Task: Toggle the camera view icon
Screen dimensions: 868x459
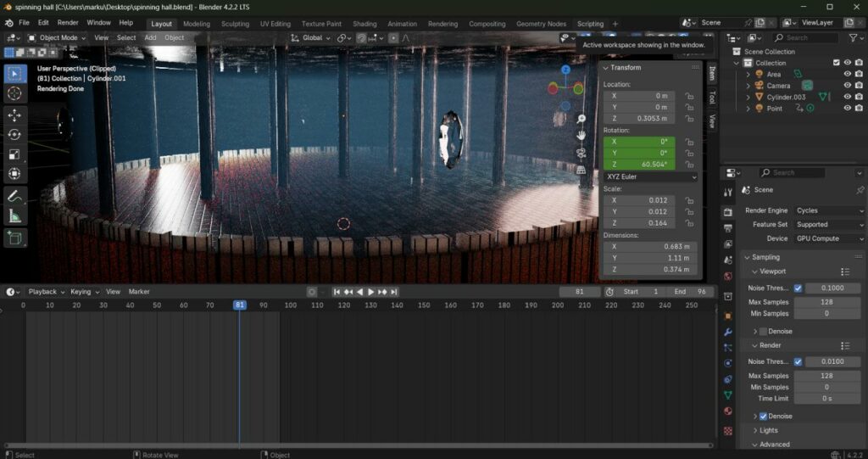Action: (x=581, y=153)
